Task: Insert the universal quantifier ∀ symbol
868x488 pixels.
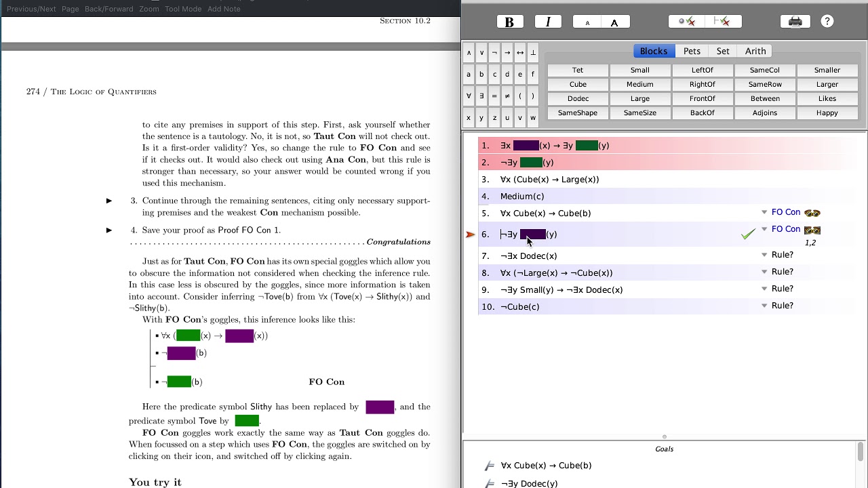Action: (469, 96)
